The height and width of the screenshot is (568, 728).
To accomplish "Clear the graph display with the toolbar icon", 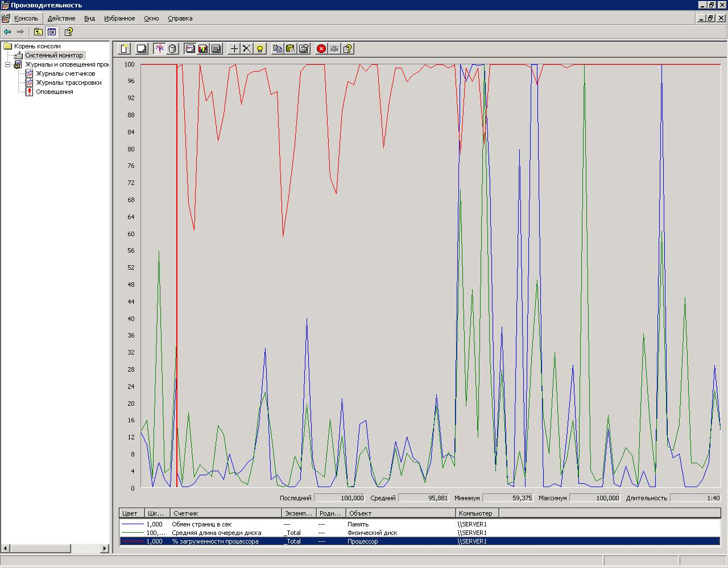I will tap(142, 49).
